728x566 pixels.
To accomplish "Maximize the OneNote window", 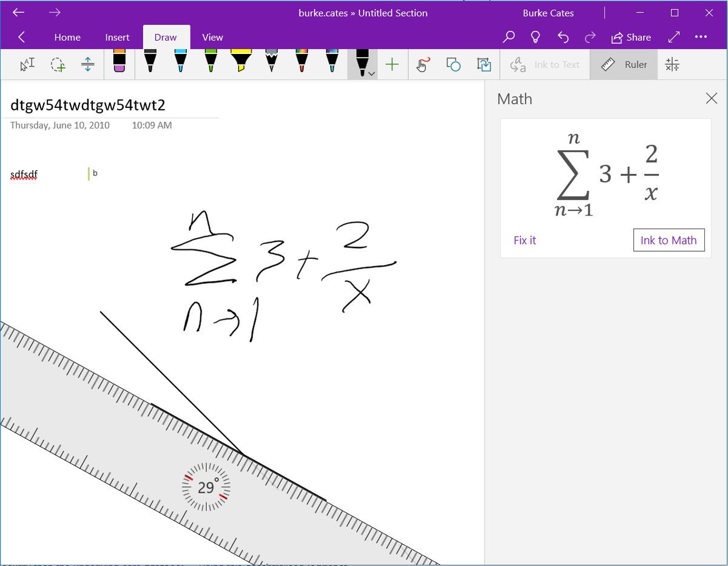I will click(x=675, y=13).
